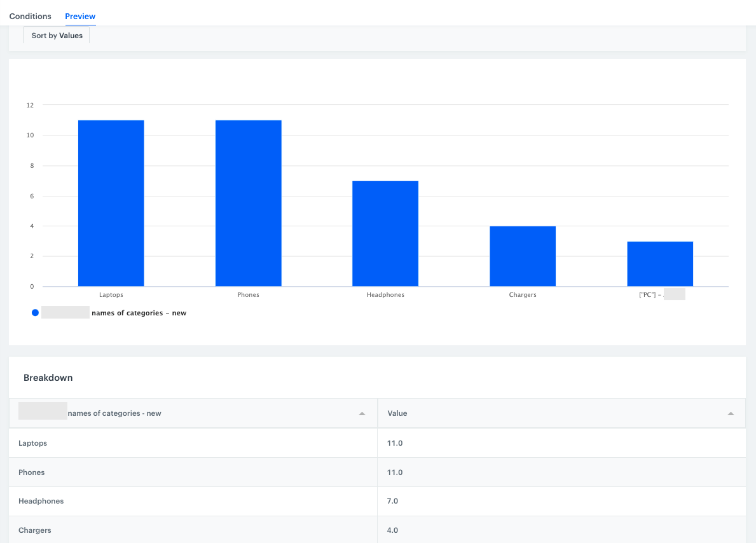This screenshot has height=543, width=756.
Task: Click the Phones bar in the chart
Action: pyautogui.click(x=248, y=203)
